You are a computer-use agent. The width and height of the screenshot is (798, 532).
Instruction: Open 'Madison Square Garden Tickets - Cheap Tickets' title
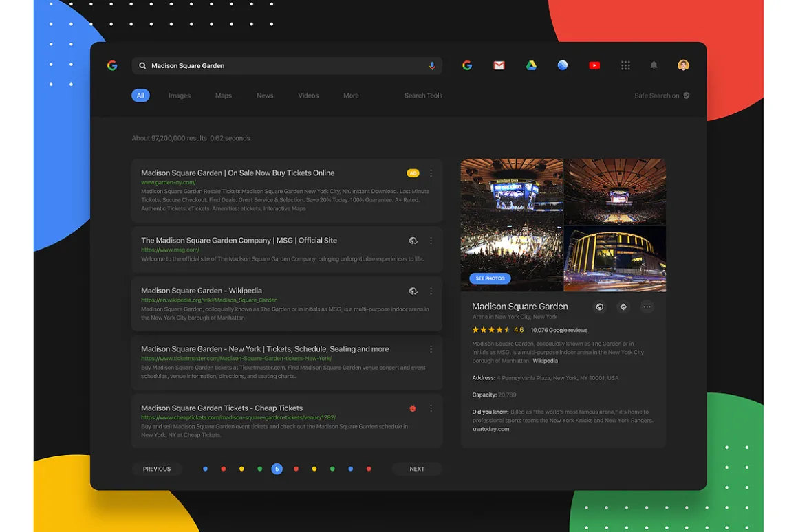click(x=222, y=408)
